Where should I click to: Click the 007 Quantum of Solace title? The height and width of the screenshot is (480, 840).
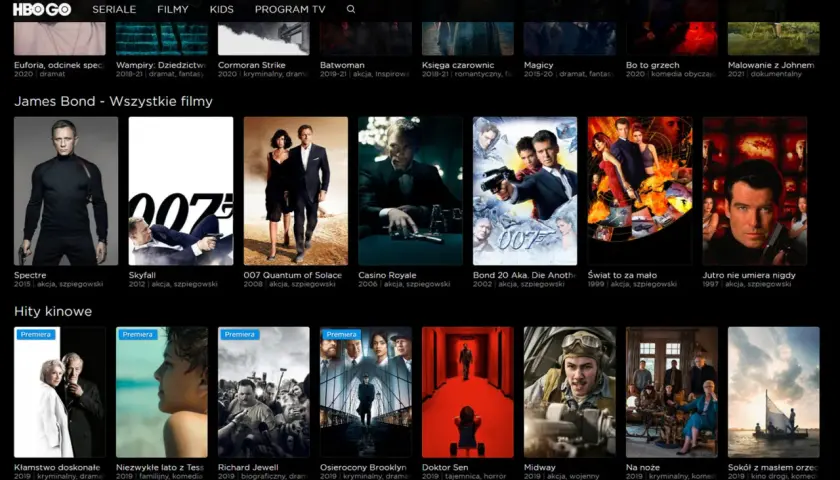(292, 275)
